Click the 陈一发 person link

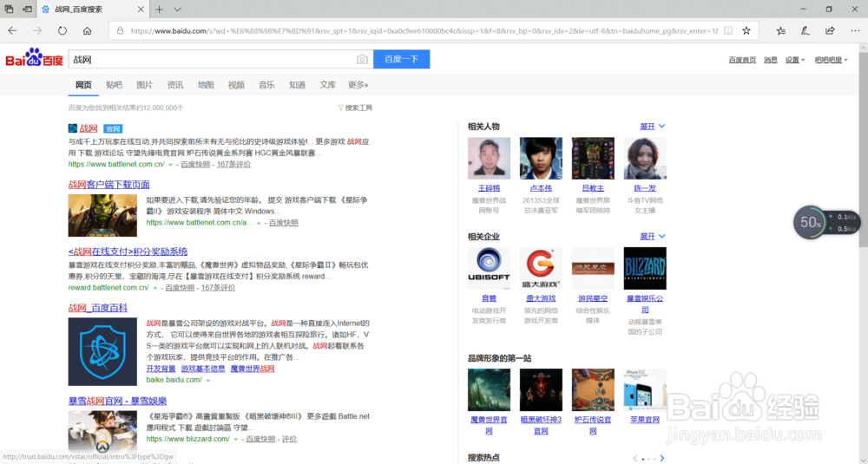pos(645,188)
